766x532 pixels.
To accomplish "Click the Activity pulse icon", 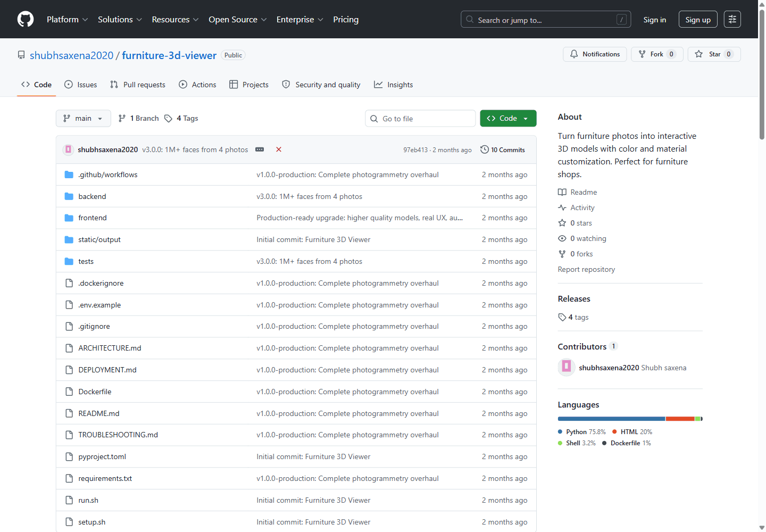I will tap(562, 207).
